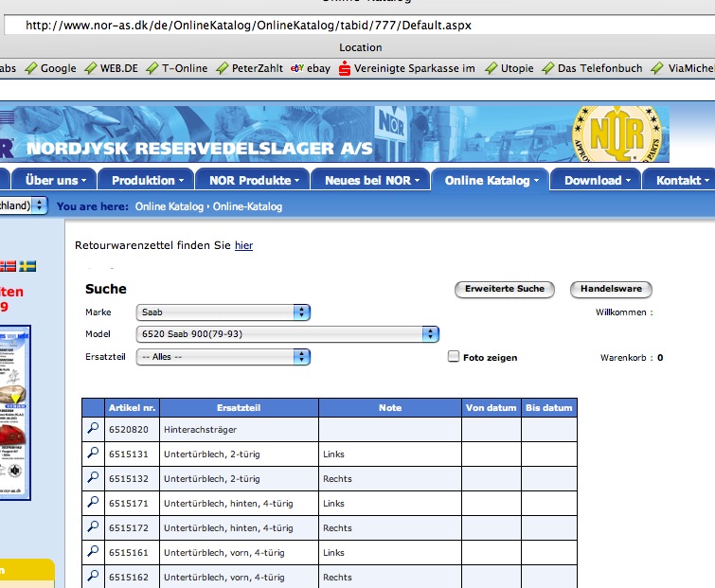The image size is (715, 588).
Task: Click the URL address field
Action: click(x=359, y=25)
